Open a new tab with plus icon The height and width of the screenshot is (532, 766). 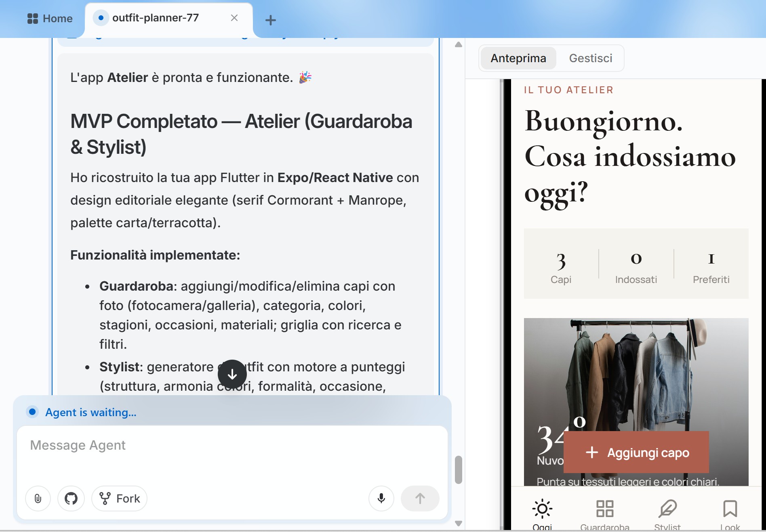tap(270, 20)
